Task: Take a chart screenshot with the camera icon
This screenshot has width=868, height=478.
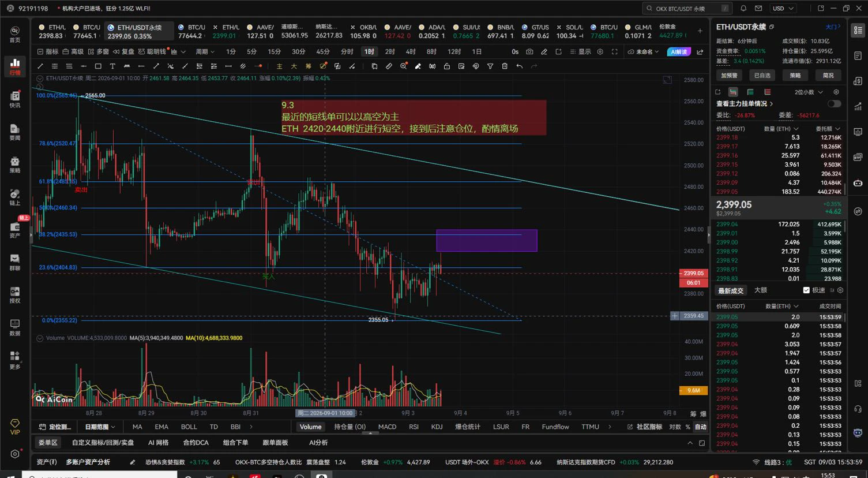Action: coord(529,52)
